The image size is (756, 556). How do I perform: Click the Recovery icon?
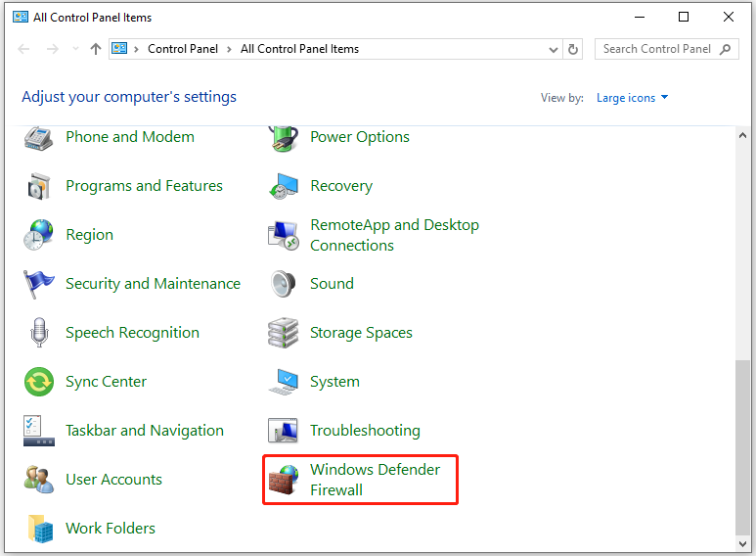click(283, 186)
